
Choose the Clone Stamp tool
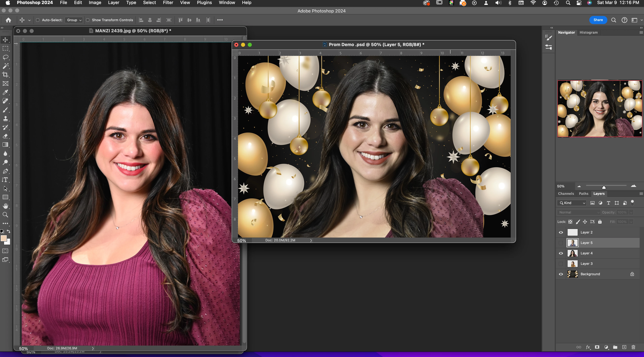pos(5,119)
